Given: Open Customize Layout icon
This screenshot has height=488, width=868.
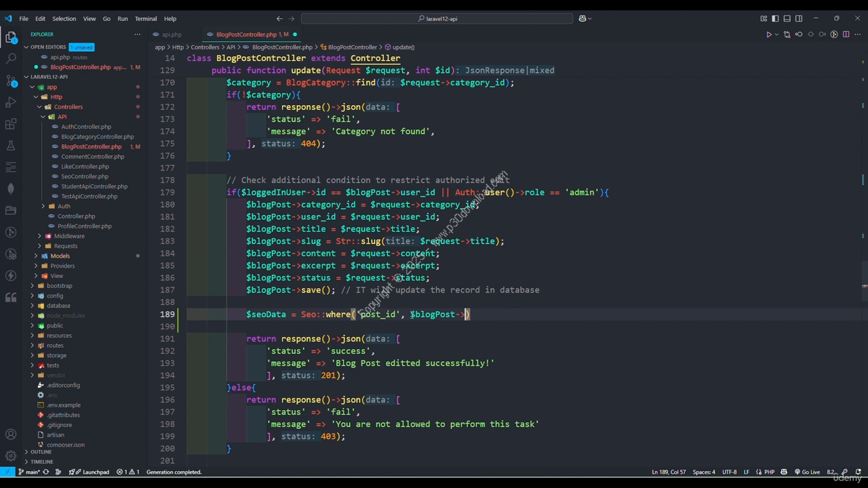Looking at the screenshot, I should (x=764, y=18).
